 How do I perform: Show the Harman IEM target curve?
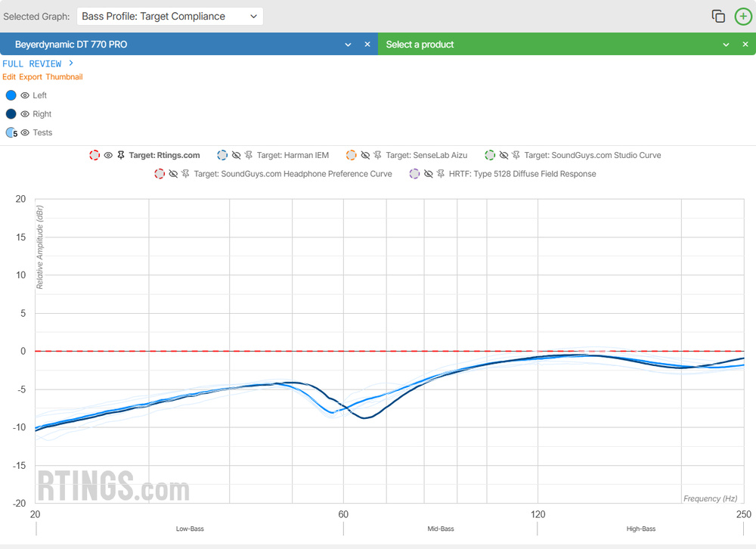pos(237,155)
